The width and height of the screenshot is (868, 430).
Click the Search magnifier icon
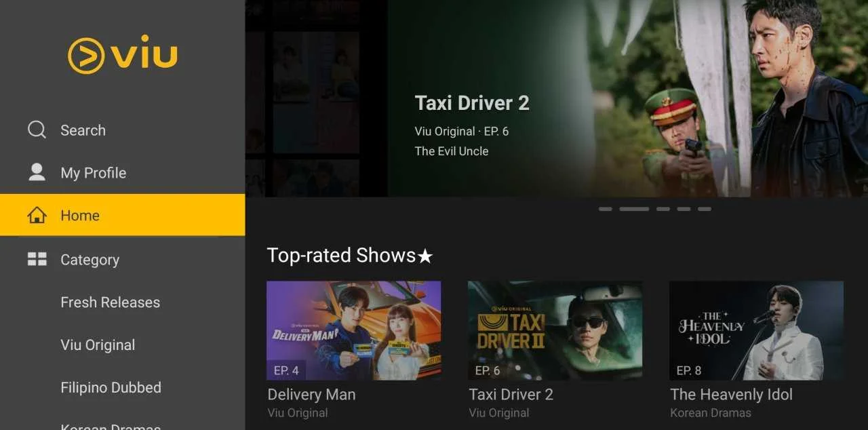tap(37, 130)
